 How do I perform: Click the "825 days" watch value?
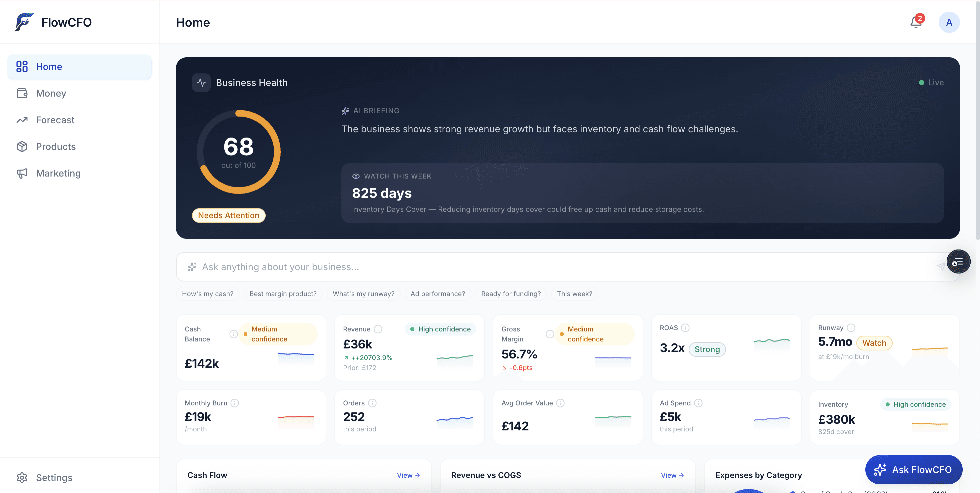pos(382,193)
